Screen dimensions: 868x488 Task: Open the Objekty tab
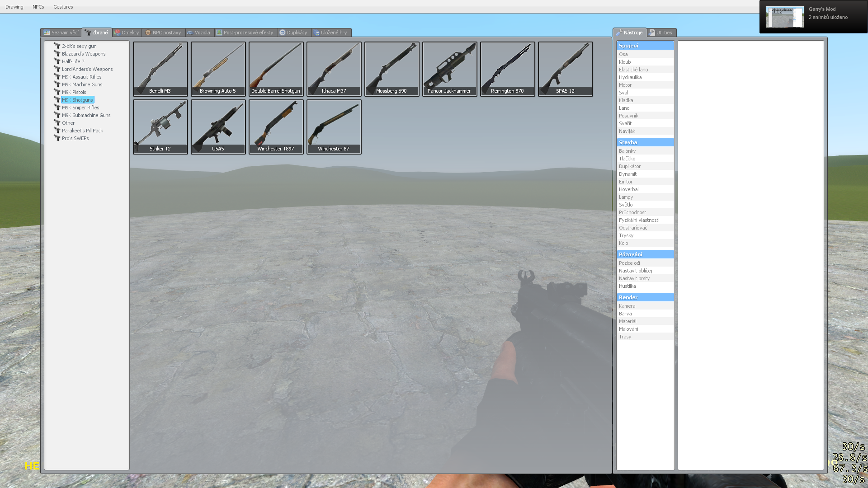127,33
